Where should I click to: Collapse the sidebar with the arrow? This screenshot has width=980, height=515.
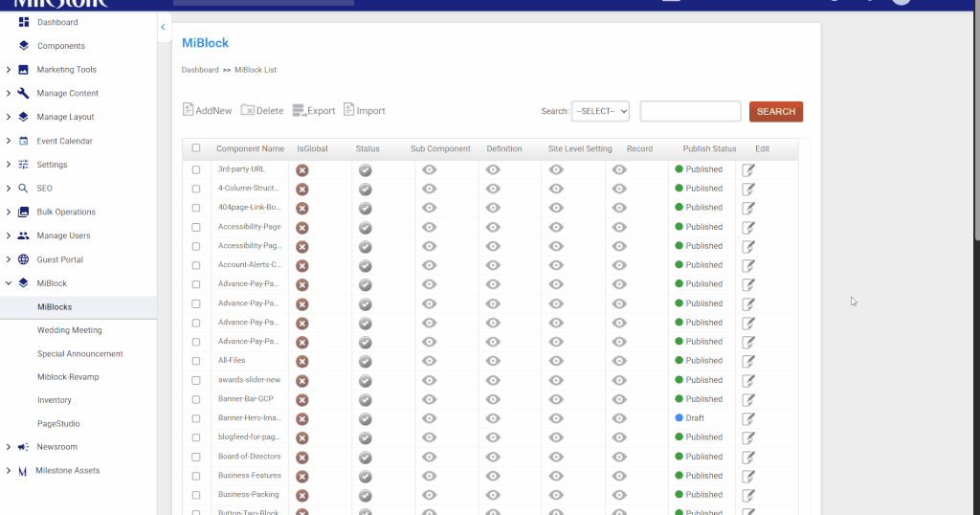coord(163,27)
